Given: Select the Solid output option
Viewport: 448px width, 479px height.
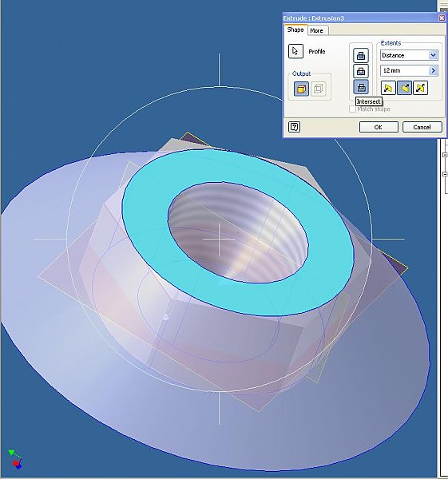Looking at the screenshot, I should tap(301, 89).
